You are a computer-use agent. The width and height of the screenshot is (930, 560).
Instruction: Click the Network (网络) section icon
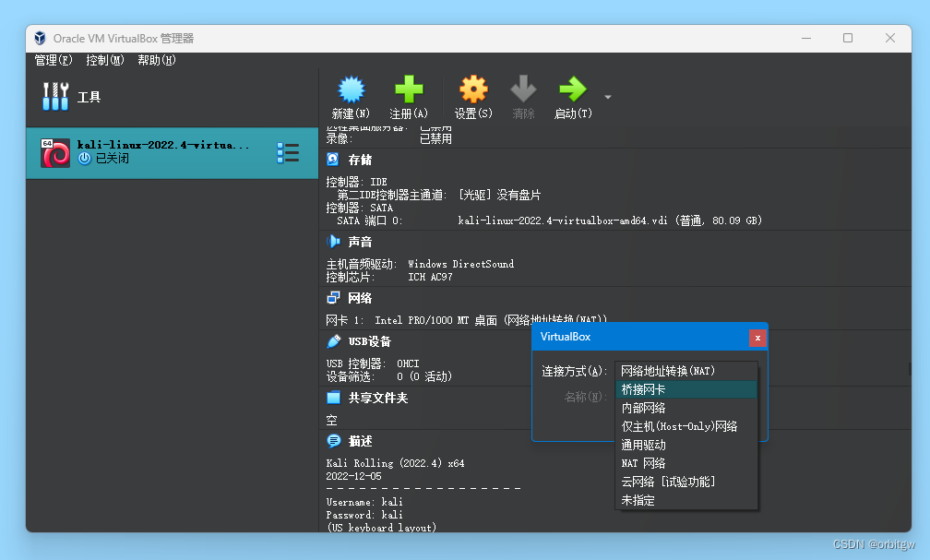coord(333,298)
